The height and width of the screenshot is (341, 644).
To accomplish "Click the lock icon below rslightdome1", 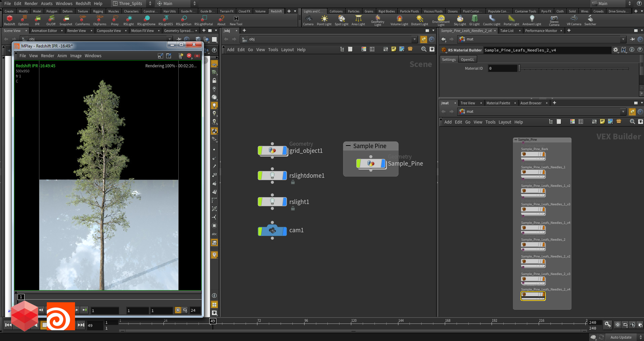I will [x=293, y=182].
